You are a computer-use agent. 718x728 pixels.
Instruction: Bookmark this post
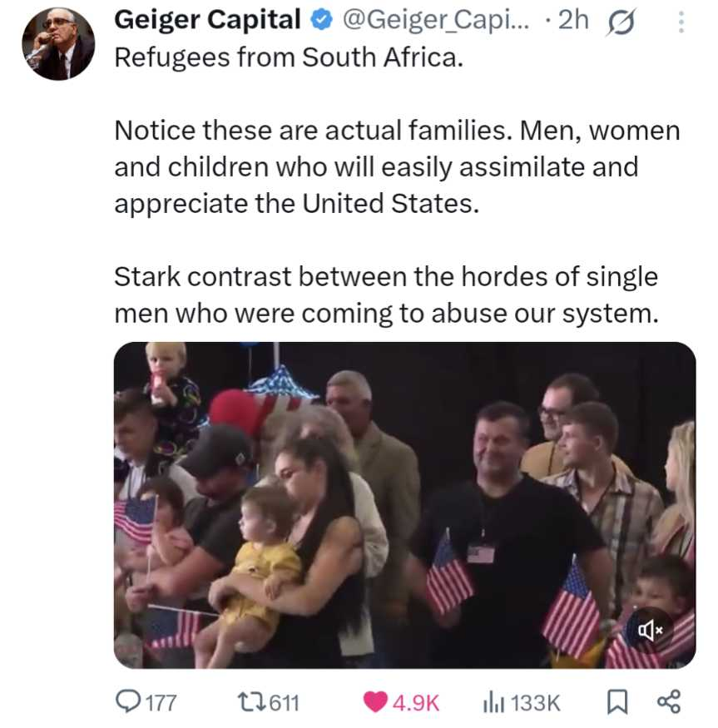[x=617, y=701]
